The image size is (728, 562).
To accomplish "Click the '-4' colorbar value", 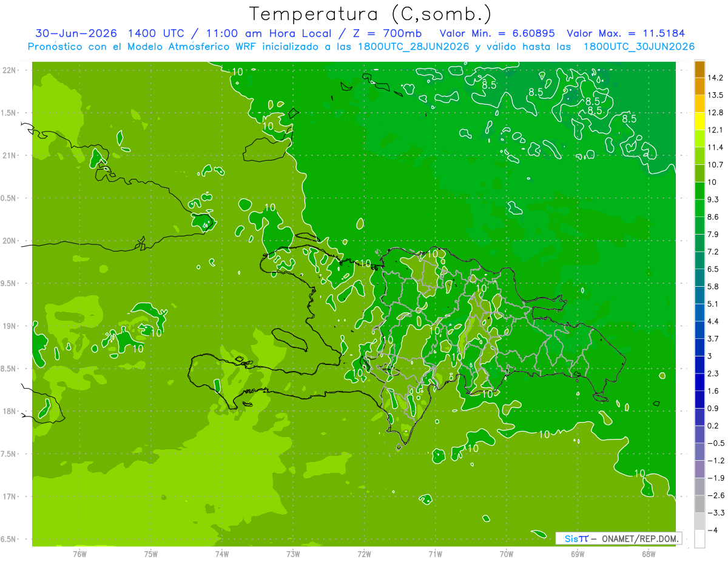I will point(712,530).
